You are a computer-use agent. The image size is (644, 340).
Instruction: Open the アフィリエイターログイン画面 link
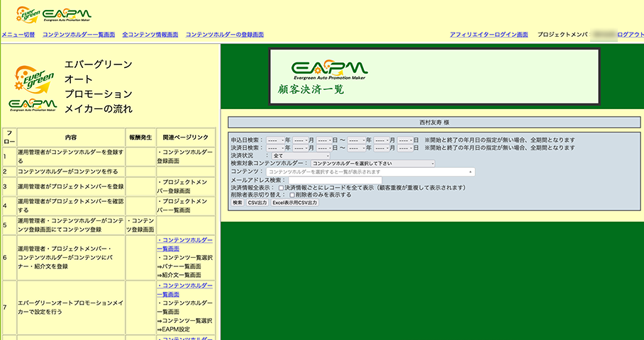[x=489, y=34]
